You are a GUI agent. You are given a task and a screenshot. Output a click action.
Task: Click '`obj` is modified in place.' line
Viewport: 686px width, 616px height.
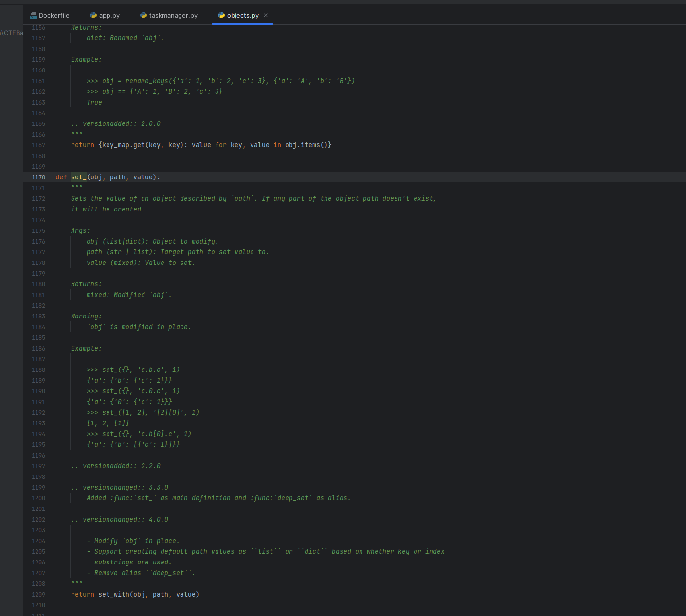[x=139, y=327]
